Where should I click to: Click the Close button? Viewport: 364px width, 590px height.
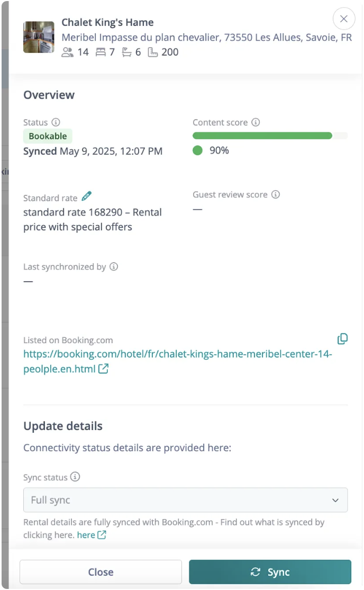tap(101, 572)
